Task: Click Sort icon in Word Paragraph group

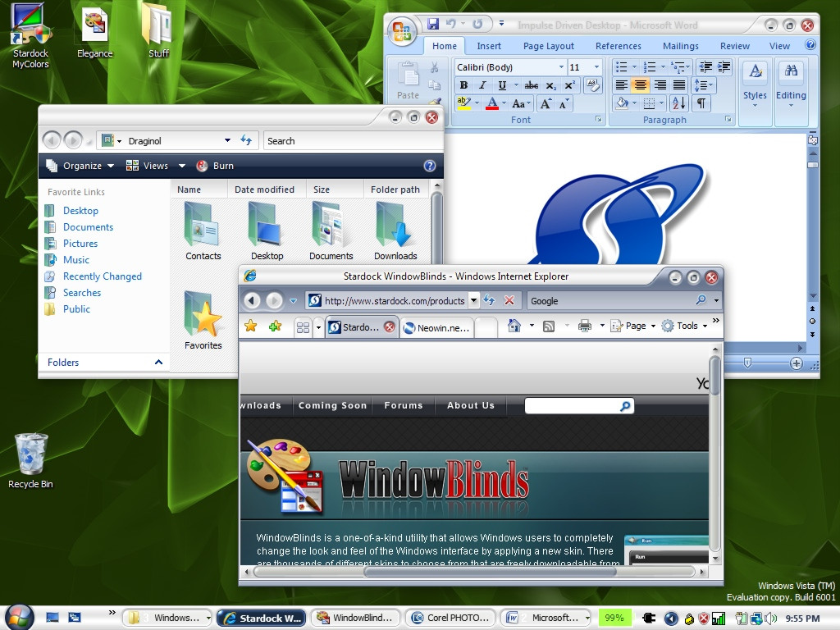Action: tap(678, 103)
